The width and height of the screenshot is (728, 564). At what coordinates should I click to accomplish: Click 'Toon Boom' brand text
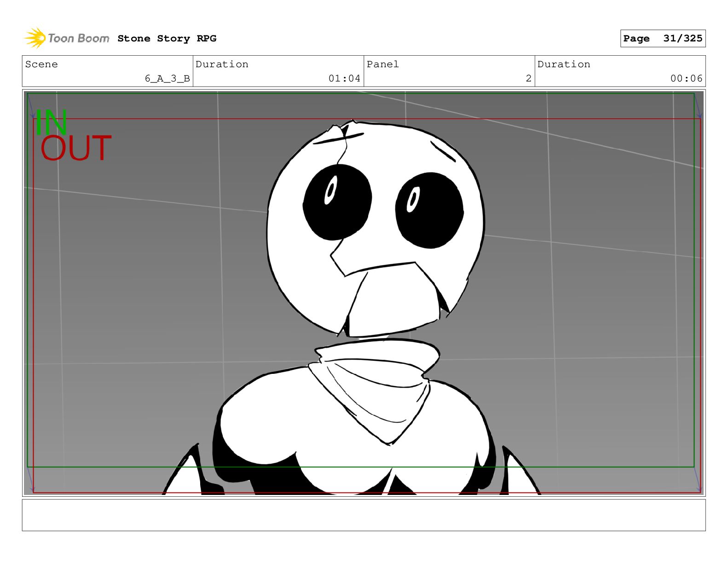79,38
